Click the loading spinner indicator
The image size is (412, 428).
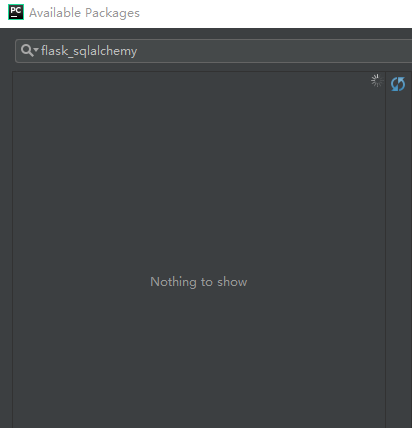(x=377, y=81)
